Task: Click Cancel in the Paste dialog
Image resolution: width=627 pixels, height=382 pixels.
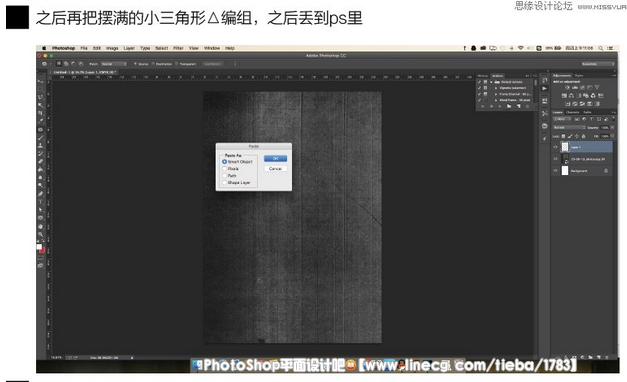Action: click(x=276, y=169)
